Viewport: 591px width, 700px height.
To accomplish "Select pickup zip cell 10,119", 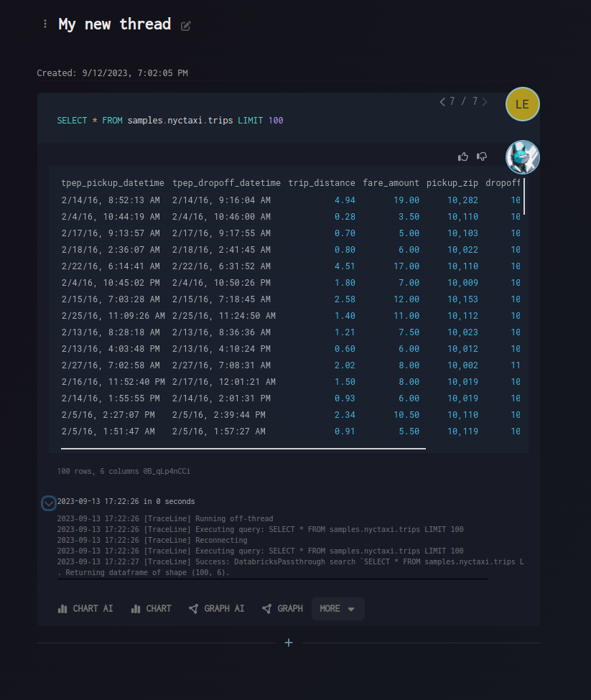I will [x=462, y=431].
